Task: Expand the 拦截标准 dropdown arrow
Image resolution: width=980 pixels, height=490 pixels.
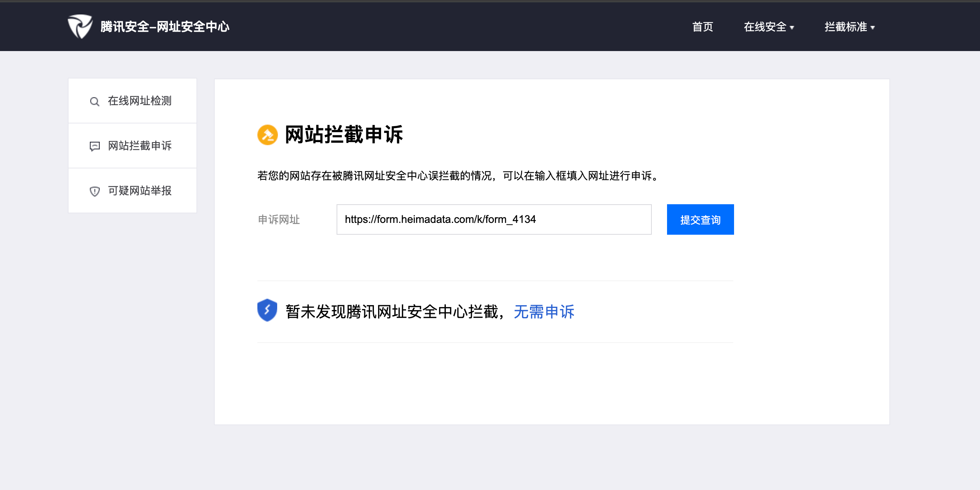Action: coord(873,27)
